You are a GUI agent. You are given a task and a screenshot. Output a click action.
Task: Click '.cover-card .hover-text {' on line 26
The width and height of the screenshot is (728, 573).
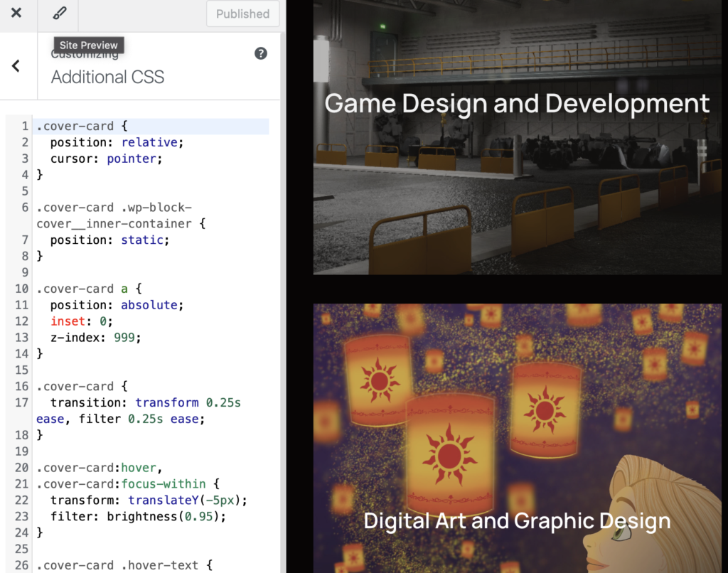coord(124,565)
